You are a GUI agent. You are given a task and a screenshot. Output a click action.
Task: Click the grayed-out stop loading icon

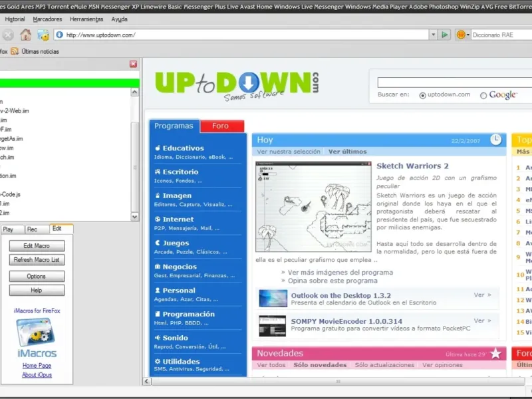coord(8,35)
